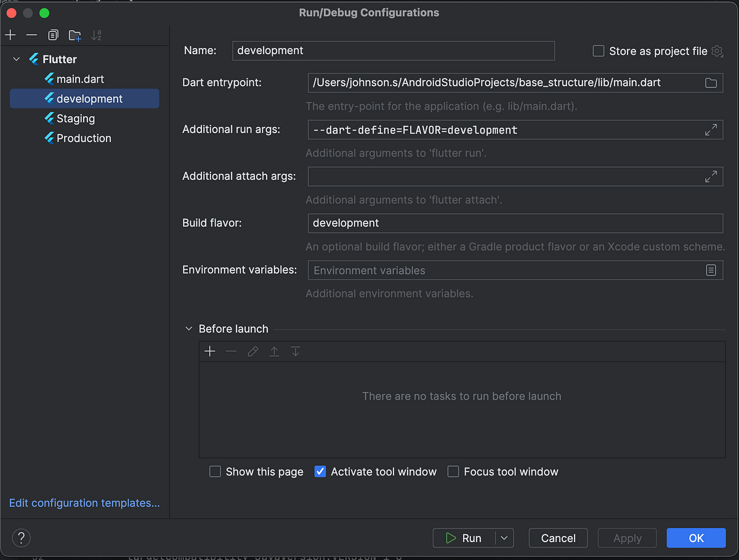Expand the Additional run args editor
Viewport: 739px width, 560px height.
pos(711,129)
